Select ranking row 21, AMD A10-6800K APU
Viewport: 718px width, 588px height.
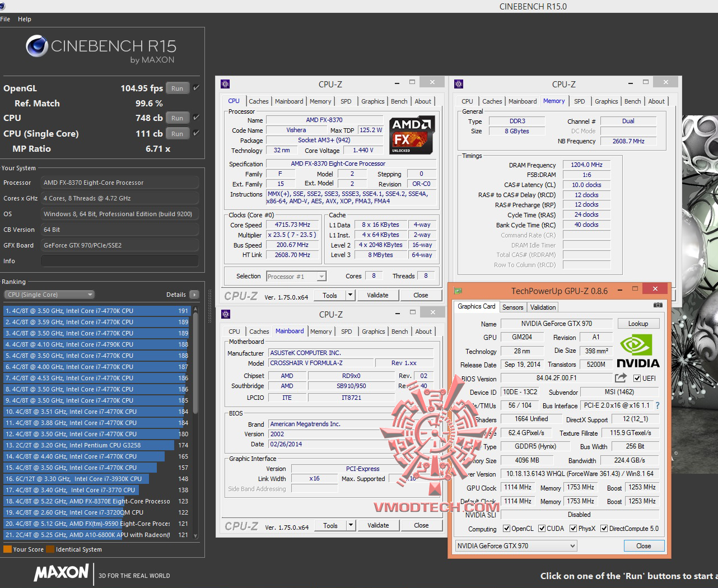coord(97,535)
